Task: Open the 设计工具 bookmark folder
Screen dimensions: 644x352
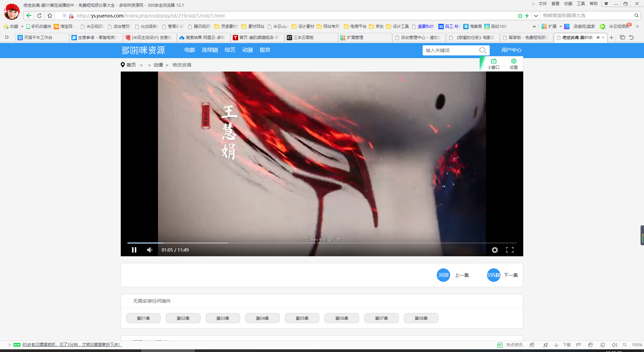Action: point(397,27)
